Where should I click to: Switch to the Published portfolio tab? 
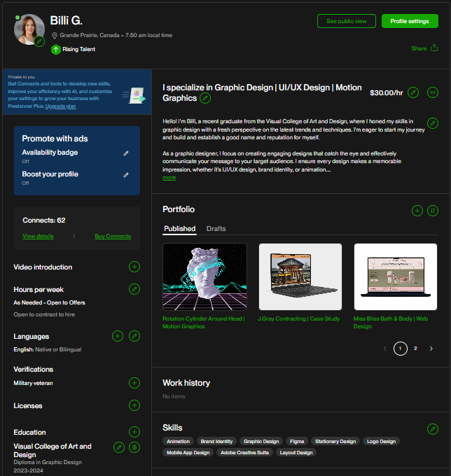pos(180,229)
